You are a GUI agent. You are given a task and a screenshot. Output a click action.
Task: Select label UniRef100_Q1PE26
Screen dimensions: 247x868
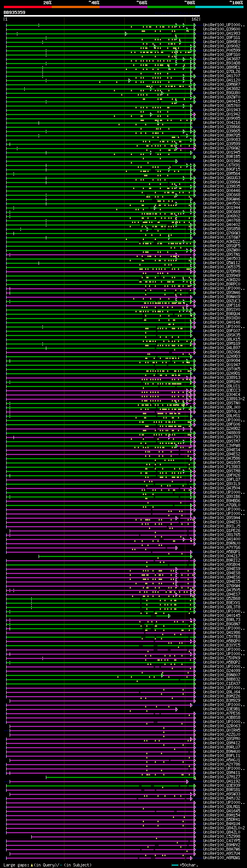coord(222,531)
